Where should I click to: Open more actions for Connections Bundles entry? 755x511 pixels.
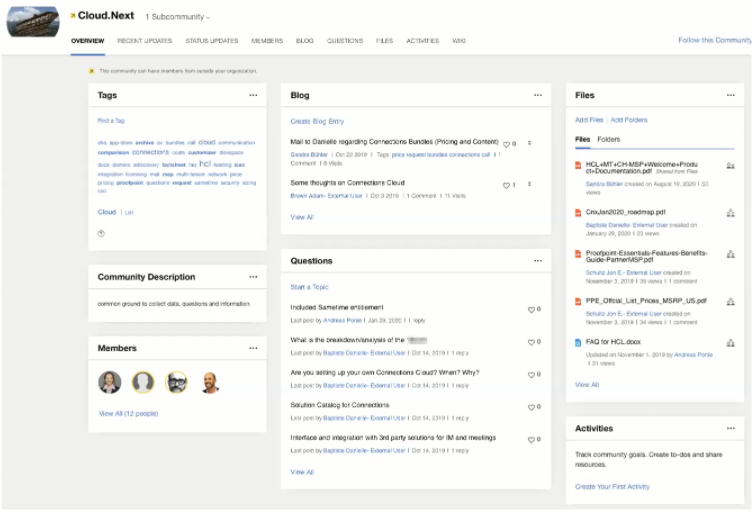529,143
